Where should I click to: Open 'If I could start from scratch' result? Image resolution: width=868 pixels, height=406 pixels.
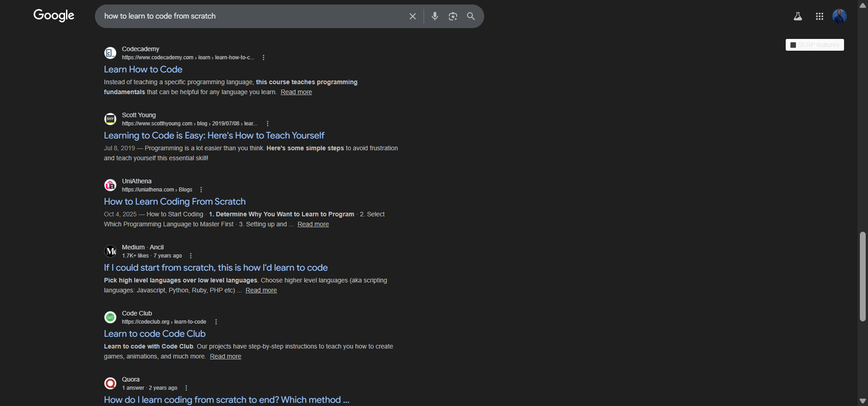pyautogui.click(x=216, y=267)
